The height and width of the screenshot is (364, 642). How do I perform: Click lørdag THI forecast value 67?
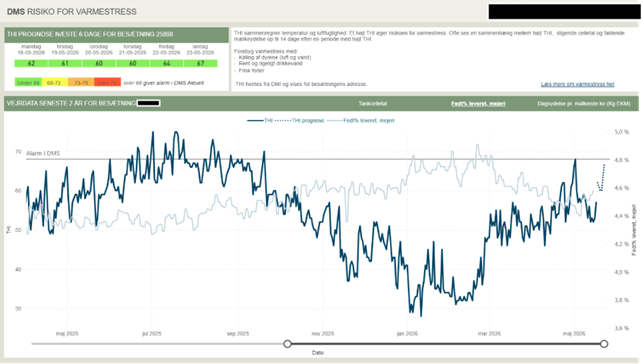(x=201, y=63)
